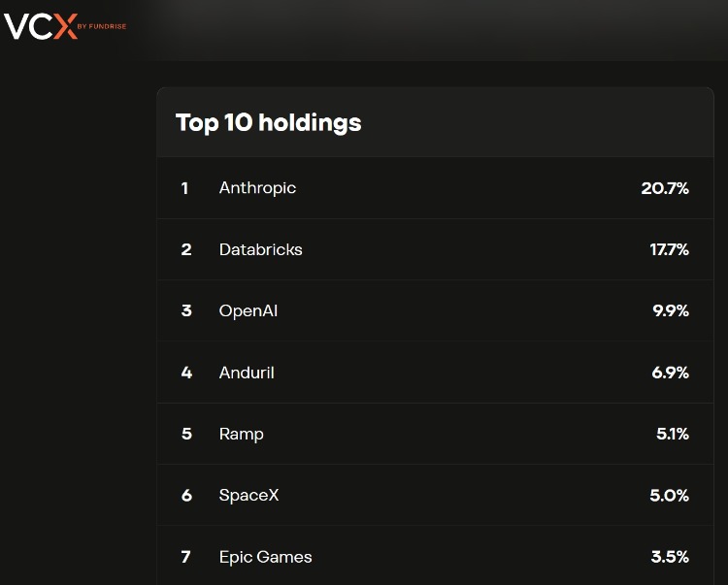Click the 9.9% value for OpenAI

click(670, 311)
